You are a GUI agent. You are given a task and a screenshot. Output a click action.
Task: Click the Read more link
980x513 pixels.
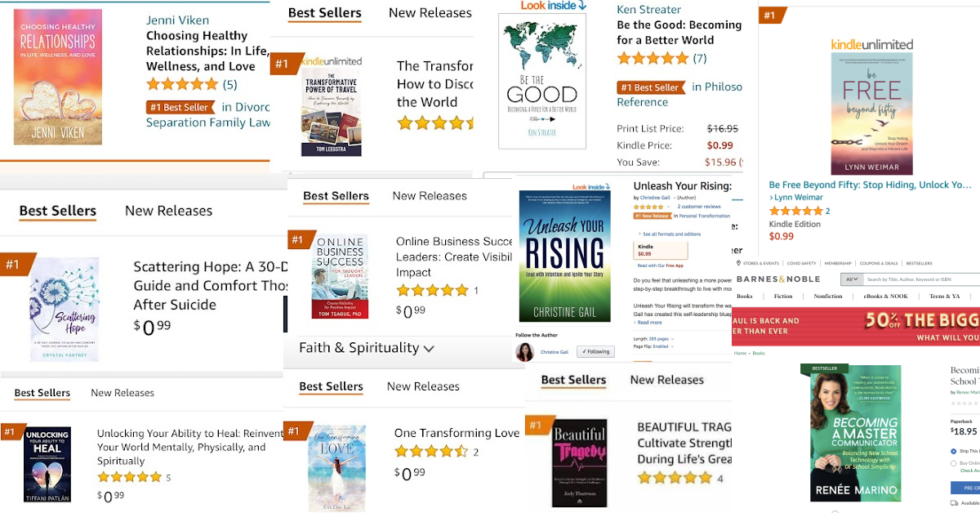[649, 323]
